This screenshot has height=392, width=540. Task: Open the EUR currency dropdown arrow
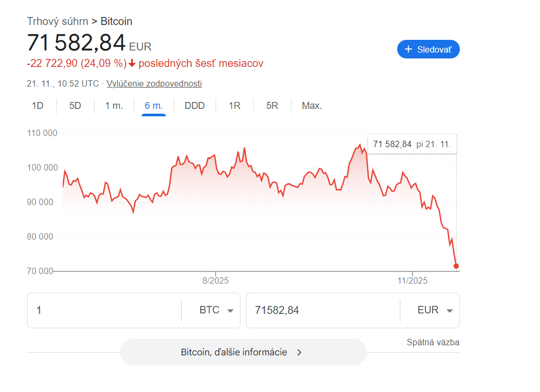tap(450, 311)
